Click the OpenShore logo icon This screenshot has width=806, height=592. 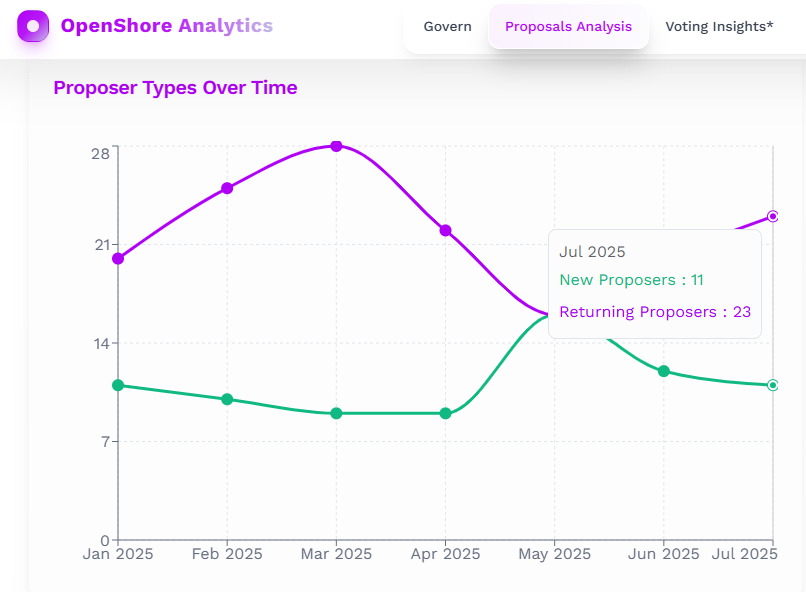[x=33, y=26]
